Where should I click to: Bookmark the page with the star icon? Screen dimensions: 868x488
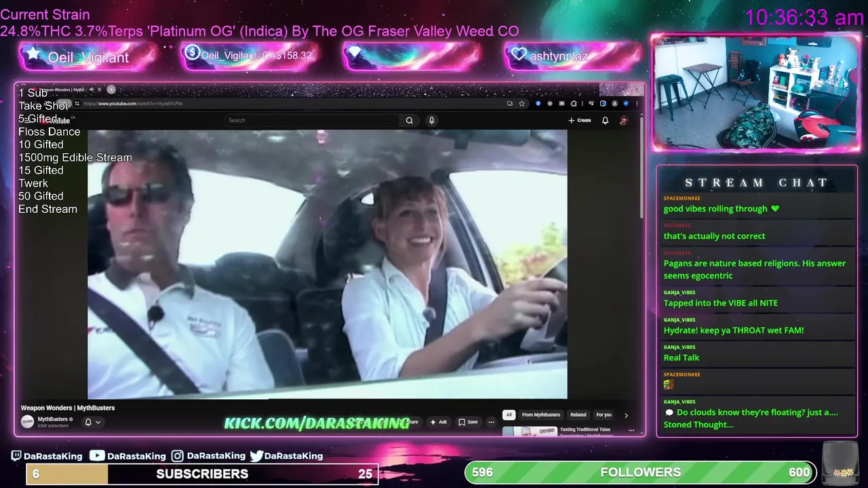pyautogui.click(x=521, y=104)
